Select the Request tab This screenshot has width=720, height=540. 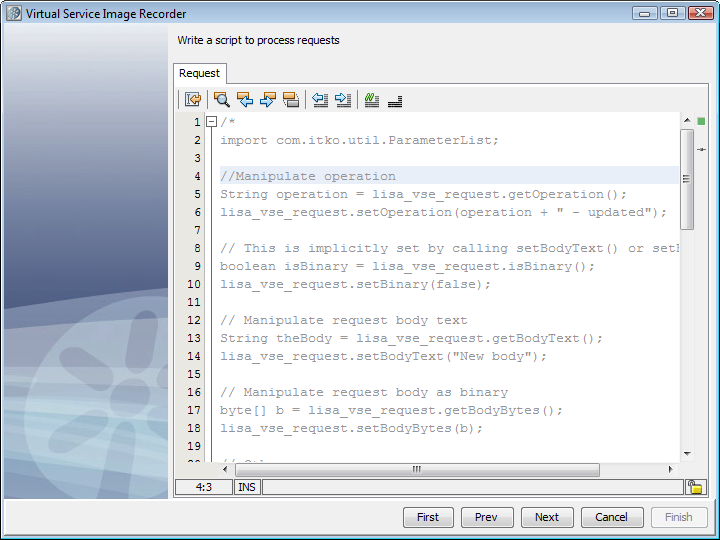click(x=199, y=73)
